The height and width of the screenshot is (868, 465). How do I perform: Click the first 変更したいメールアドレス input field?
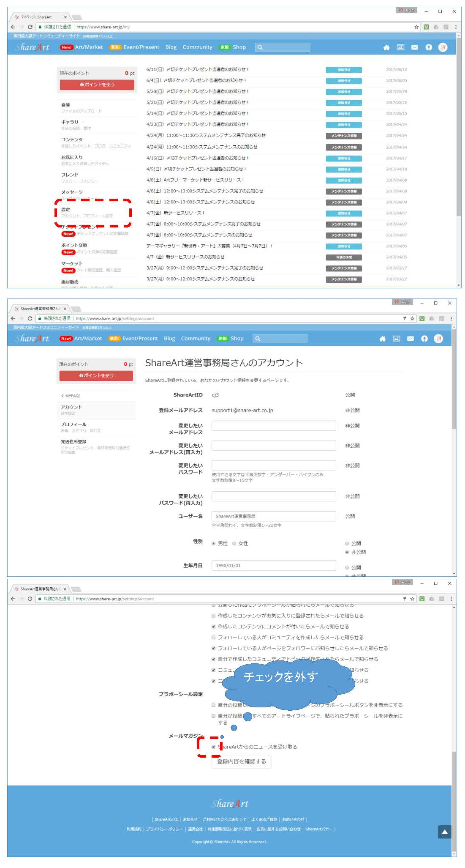(x=274, y=426)
